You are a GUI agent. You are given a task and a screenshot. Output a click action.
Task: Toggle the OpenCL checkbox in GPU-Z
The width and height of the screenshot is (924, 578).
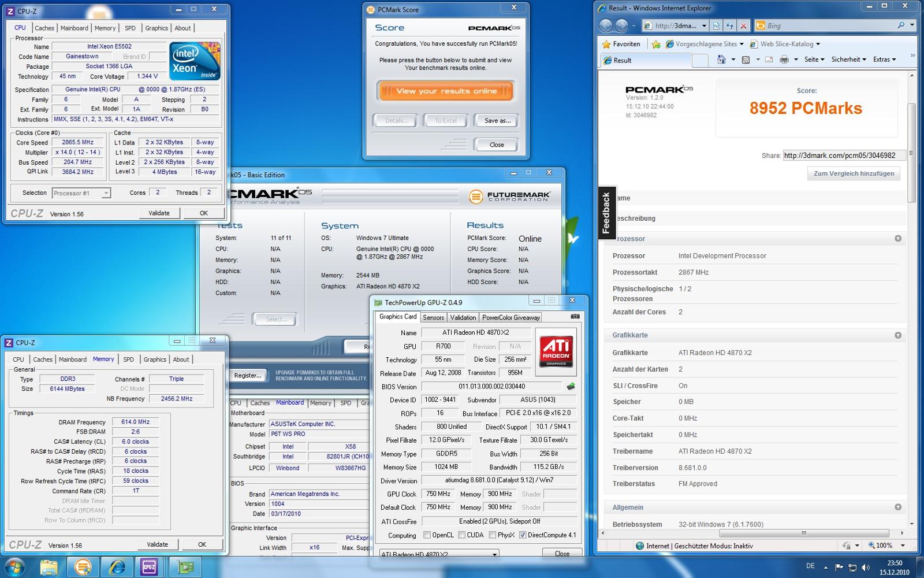427,535
